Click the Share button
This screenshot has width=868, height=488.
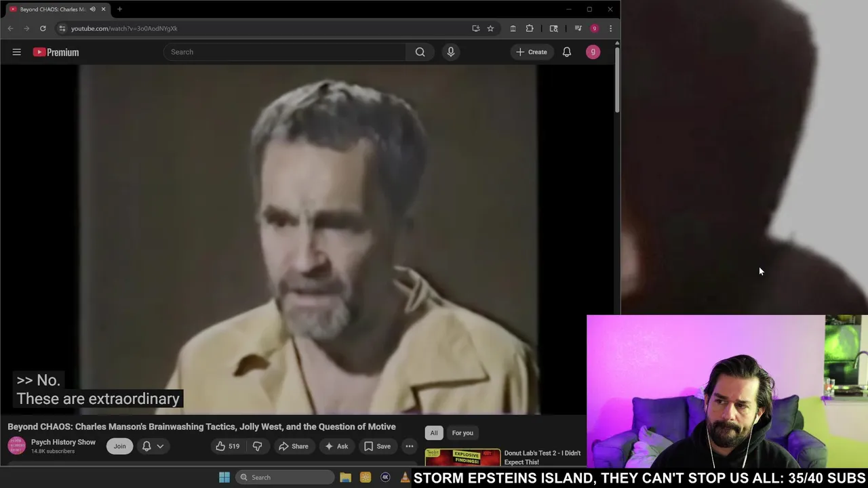(293, 446)
